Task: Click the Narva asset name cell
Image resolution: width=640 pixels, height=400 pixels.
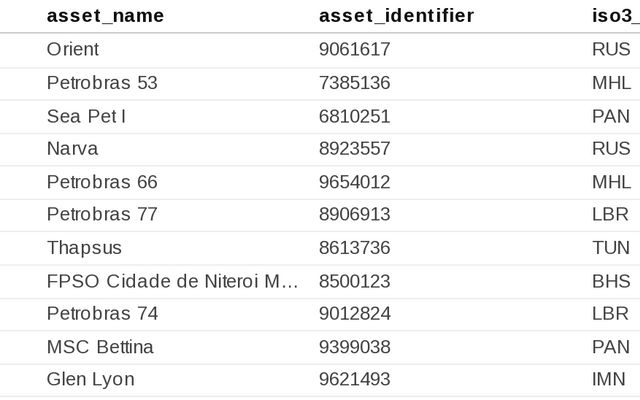Action: (x=72, y=149)
